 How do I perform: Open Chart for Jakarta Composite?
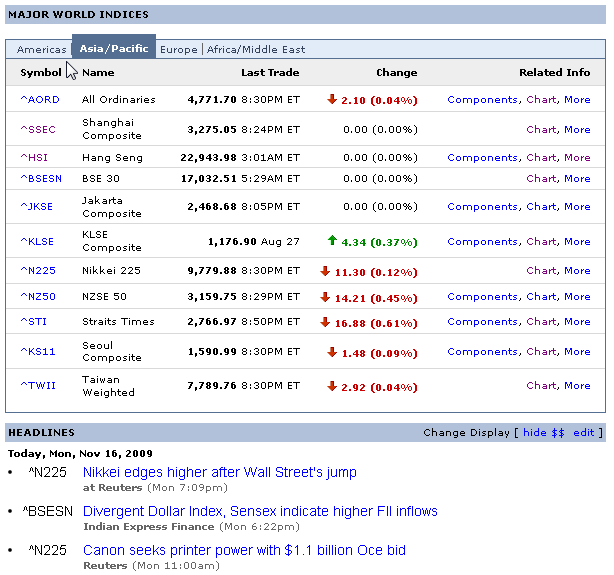click(541, 207)
